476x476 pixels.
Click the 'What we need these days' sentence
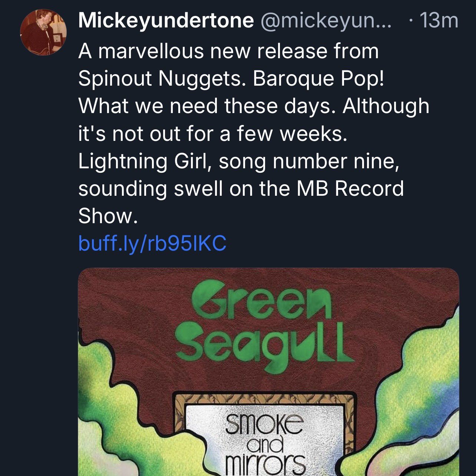[208, 106]
